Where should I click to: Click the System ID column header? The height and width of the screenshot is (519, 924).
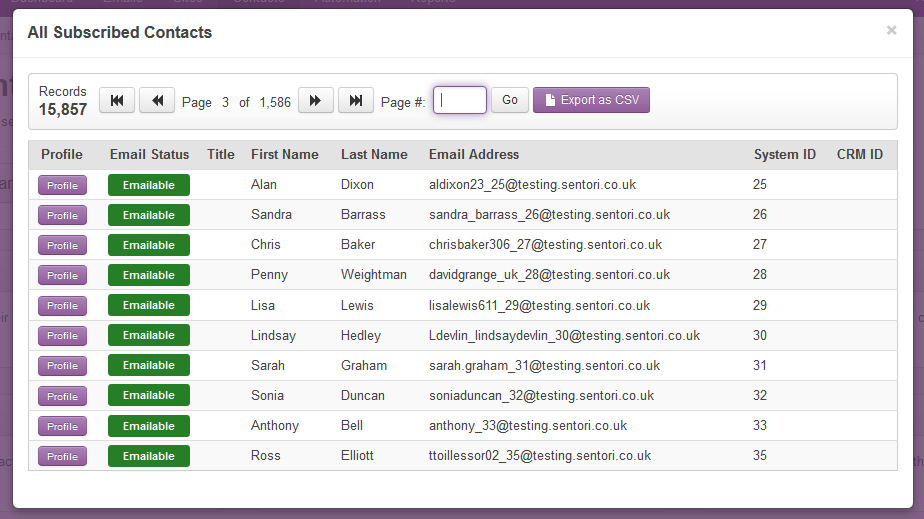coord(785,154)
